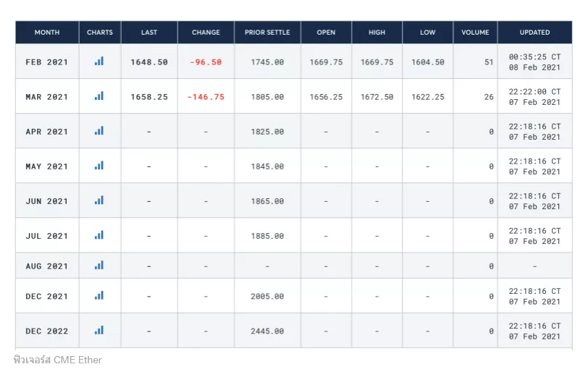
Task: Open the JUN 2021 chart icon
Action: click(x=99, y=200)
